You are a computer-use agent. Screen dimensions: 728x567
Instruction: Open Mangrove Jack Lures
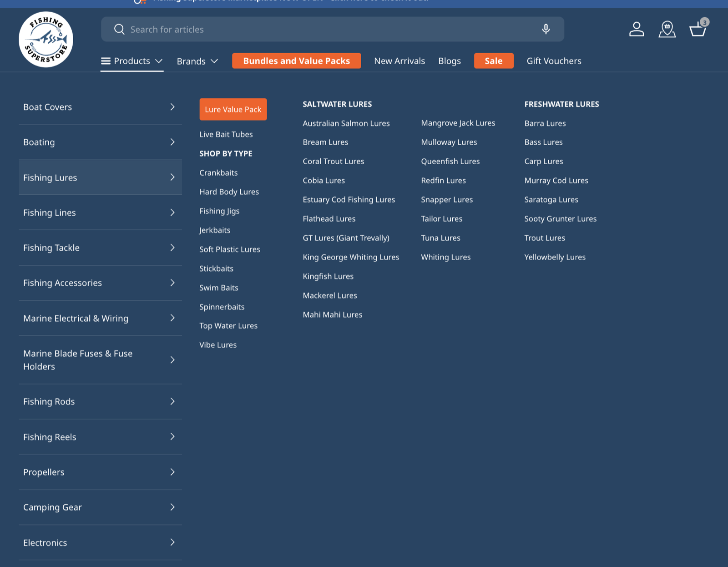[458, 123]
